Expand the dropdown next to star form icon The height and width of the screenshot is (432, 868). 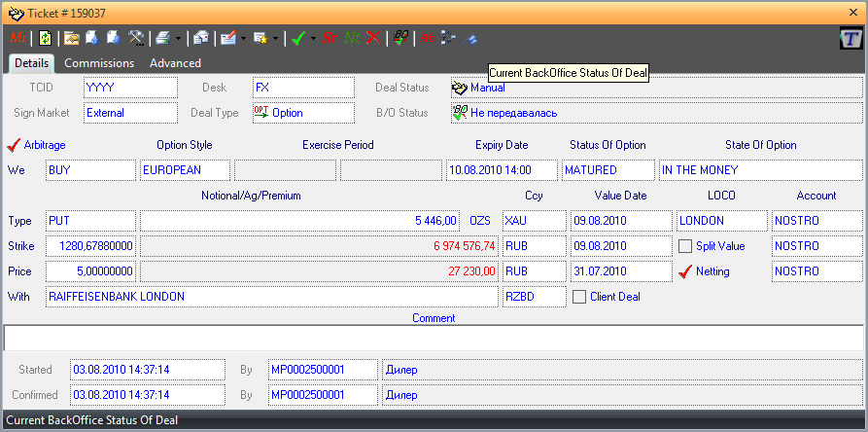click(275, 39)
